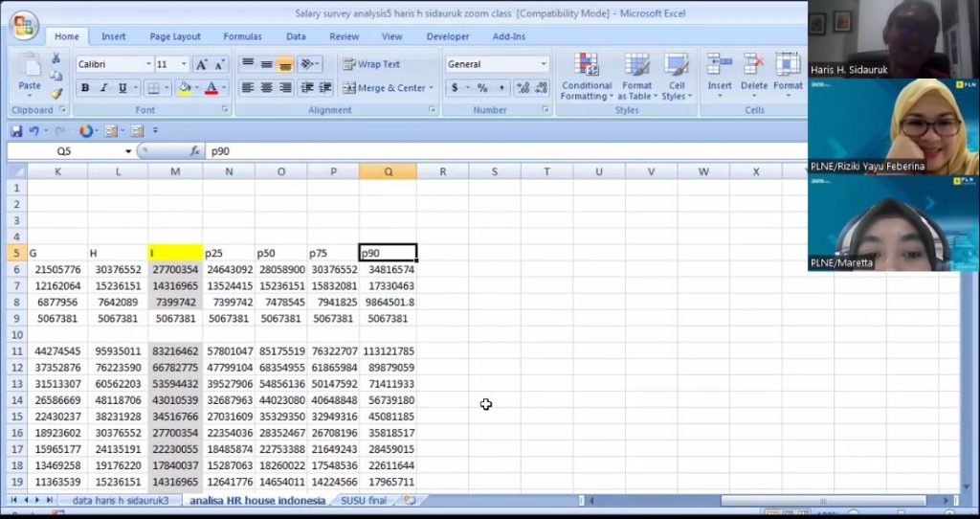Click the Office Button logo
This screenshot has height=519, width=980.
click(x=25, y=26)
